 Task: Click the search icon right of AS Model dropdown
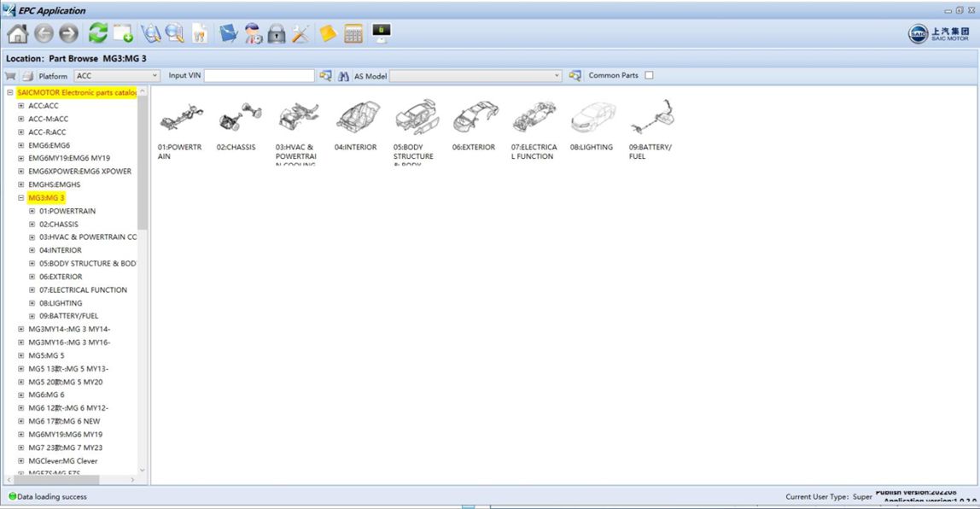click(575, 76)
